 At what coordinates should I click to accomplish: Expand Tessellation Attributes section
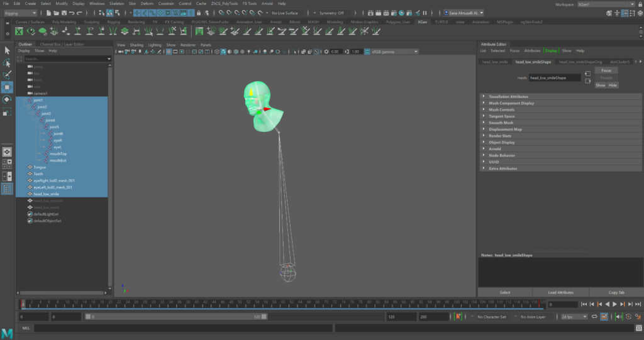pyautogui.click(x=509, y=96)
